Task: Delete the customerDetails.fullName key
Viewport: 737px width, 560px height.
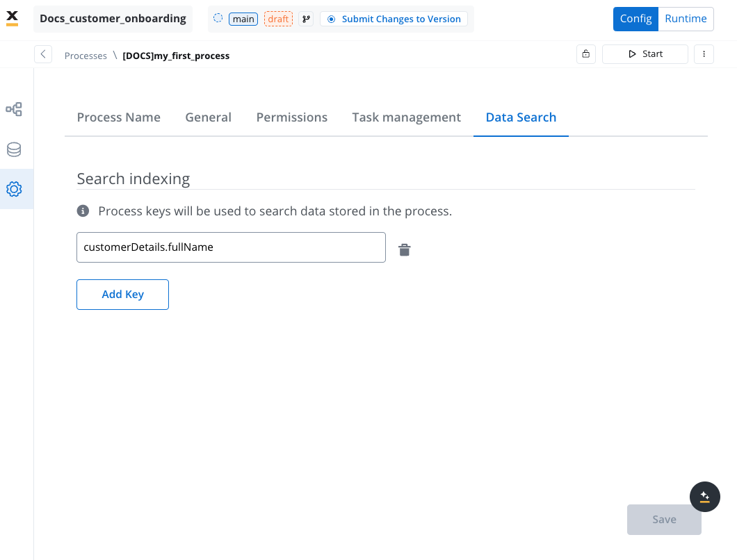Action: point(405,249)
